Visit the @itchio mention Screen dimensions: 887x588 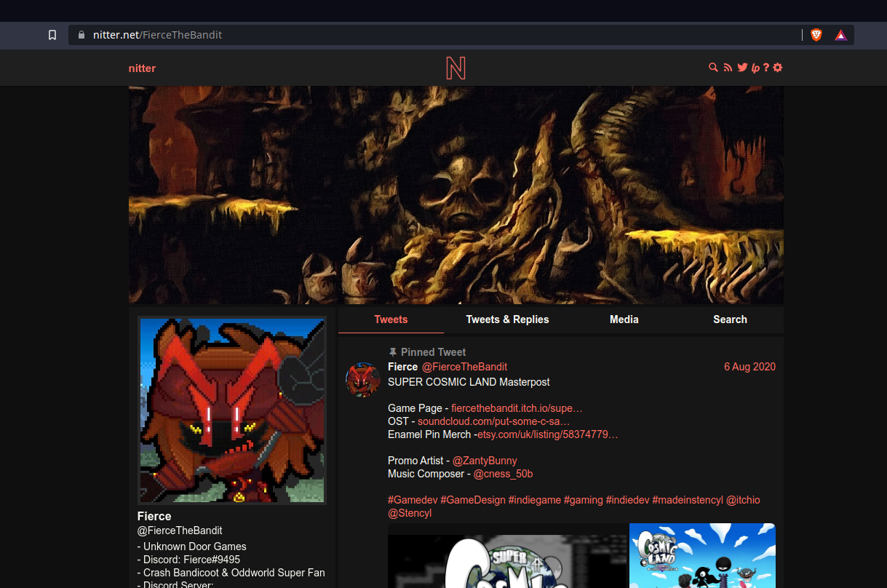(x=743, y=500)
